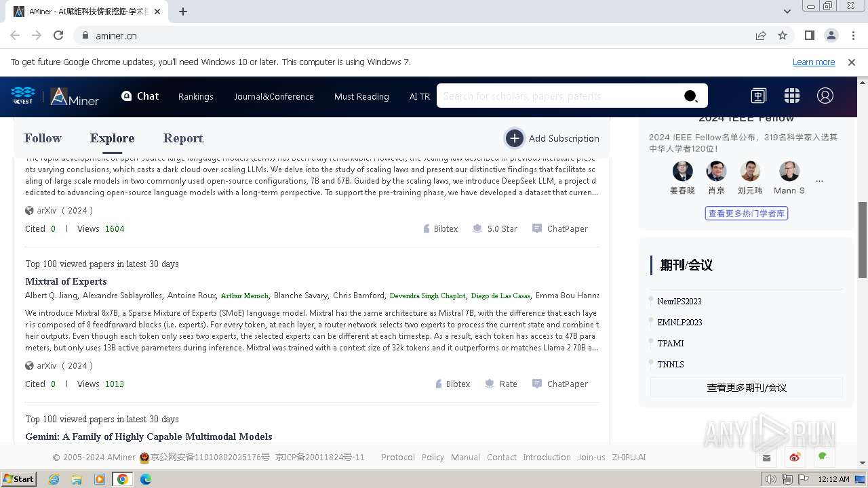Open the Manual footer link
868x488 pixels.
pyautogui.click(x=465, y=457)
